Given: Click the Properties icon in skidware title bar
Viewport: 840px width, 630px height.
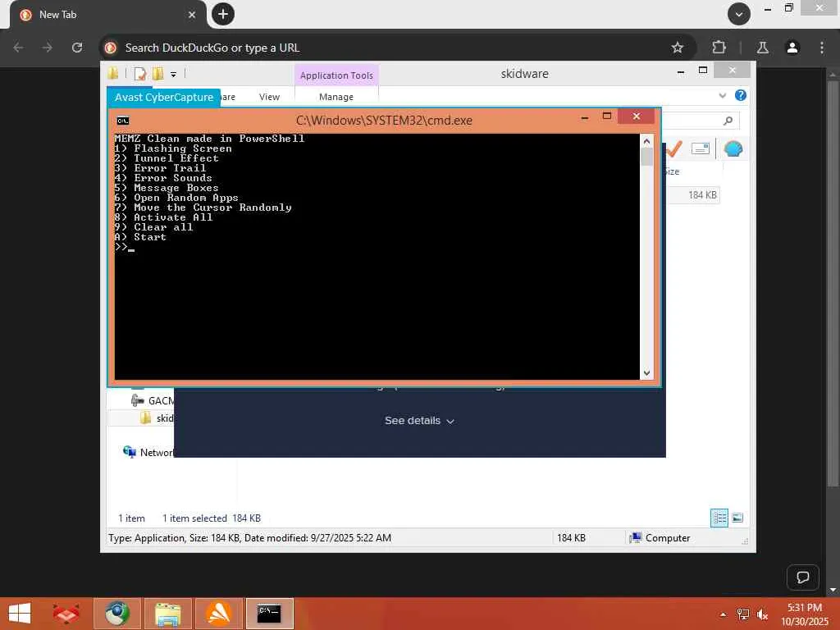Looking at the screenshot, I should pyautogui.click(x=140, y=74).
